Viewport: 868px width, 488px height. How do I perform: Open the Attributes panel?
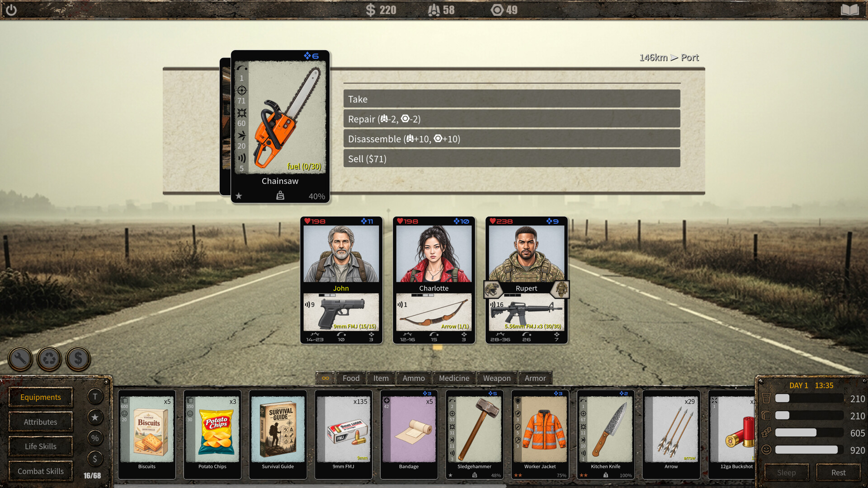[x=41, y=422]
